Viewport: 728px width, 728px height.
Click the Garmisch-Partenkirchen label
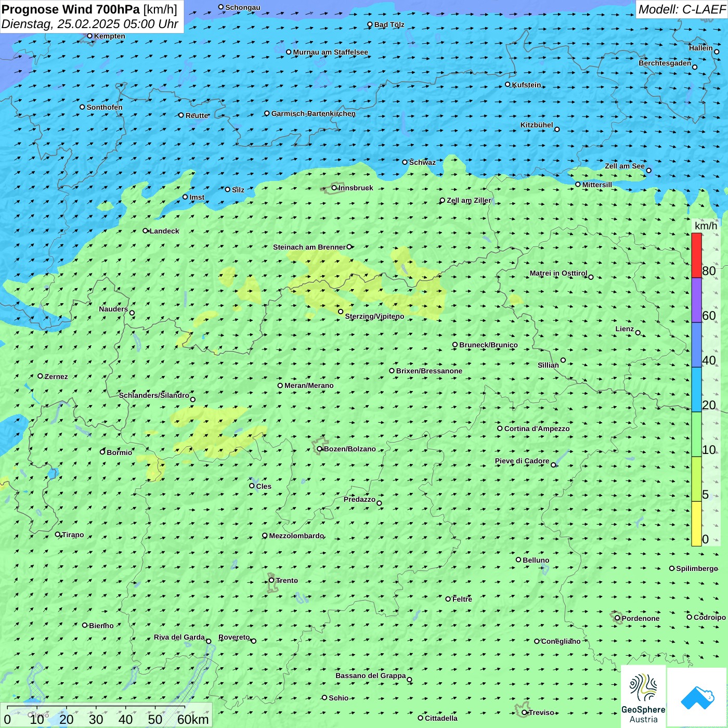313,113
